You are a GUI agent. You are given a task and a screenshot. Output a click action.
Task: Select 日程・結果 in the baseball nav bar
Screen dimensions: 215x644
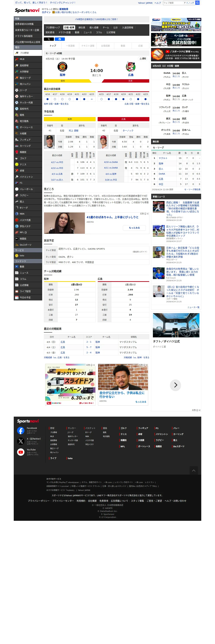click(x=69, y=27)
